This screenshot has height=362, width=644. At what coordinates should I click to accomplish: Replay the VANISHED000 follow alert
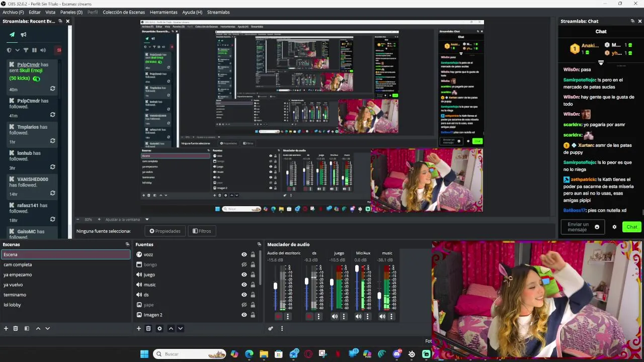click(52, 193)
